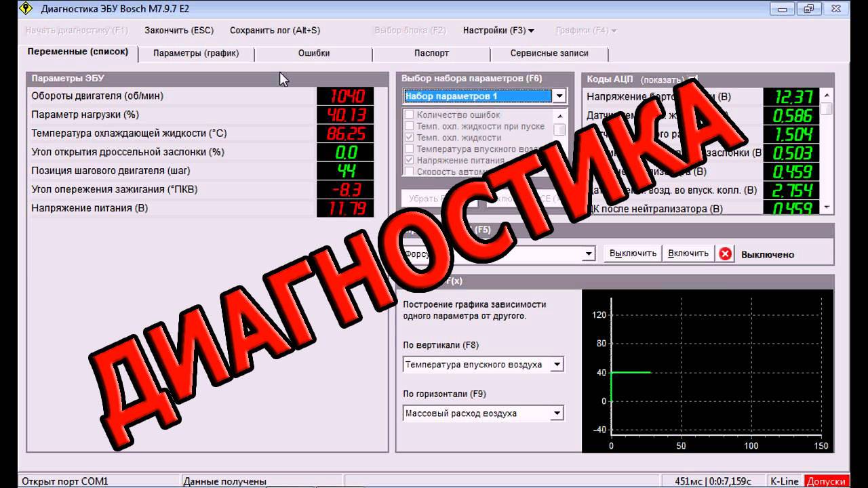Viewport: 868px width, 488px height.
Task: Click the parameter checklist scroll-up arrow
Action: pos(559,115)
